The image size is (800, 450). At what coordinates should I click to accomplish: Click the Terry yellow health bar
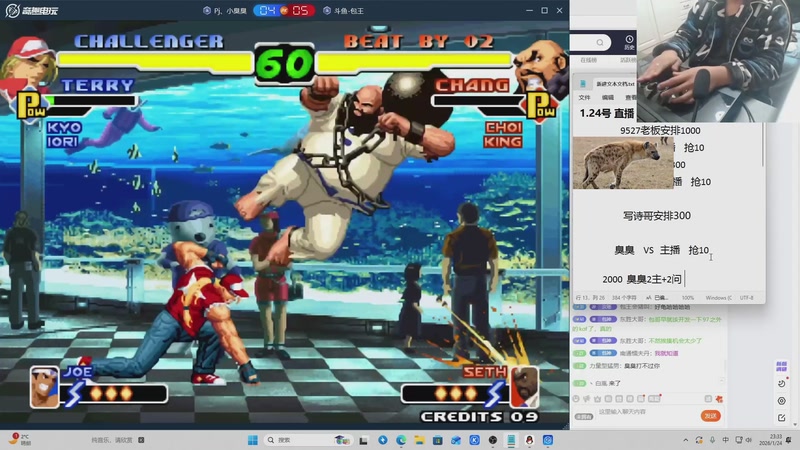pos(155,60)
